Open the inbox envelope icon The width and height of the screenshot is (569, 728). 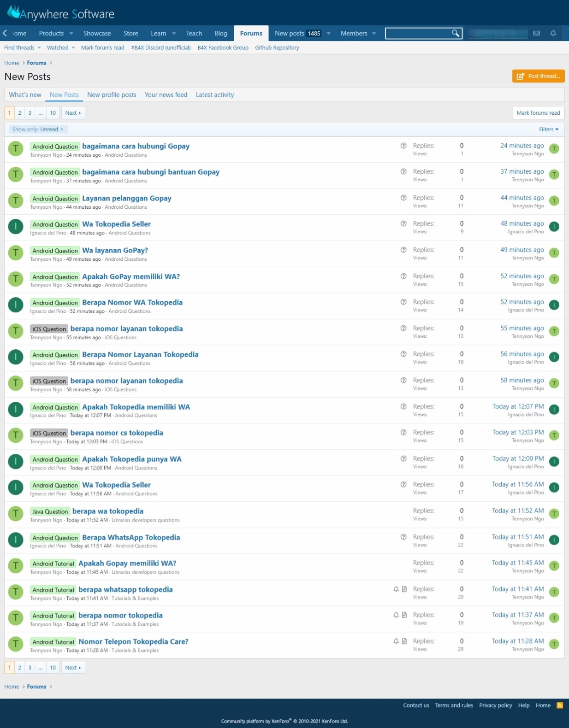click(x=537, y=33)
